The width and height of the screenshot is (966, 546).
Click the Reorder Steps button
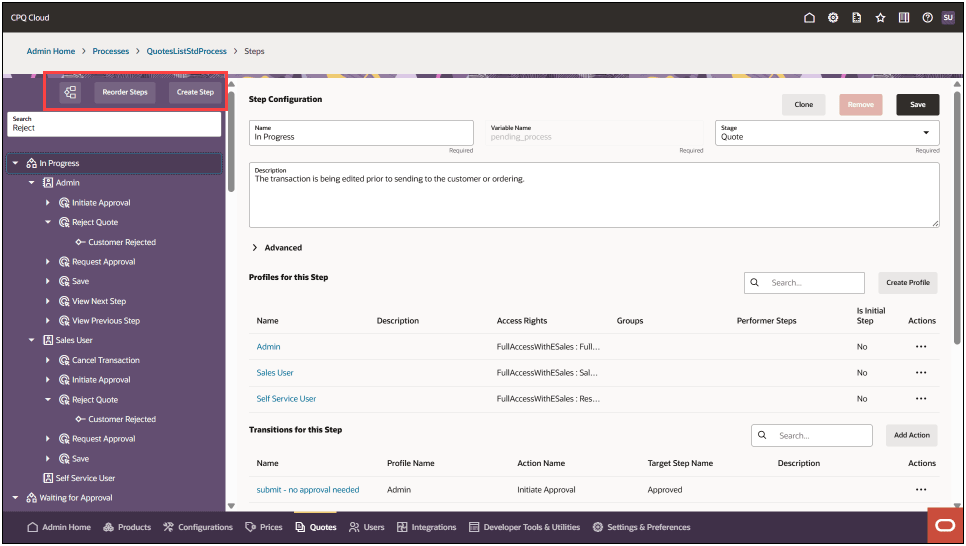point(125,92)
